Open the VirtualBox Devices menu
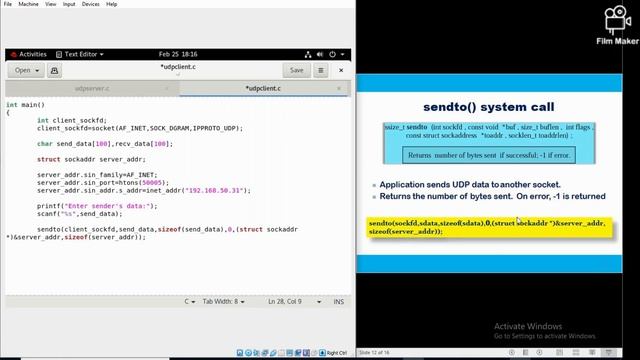Viewport: 640px width, 360px height. coord(91,4)
